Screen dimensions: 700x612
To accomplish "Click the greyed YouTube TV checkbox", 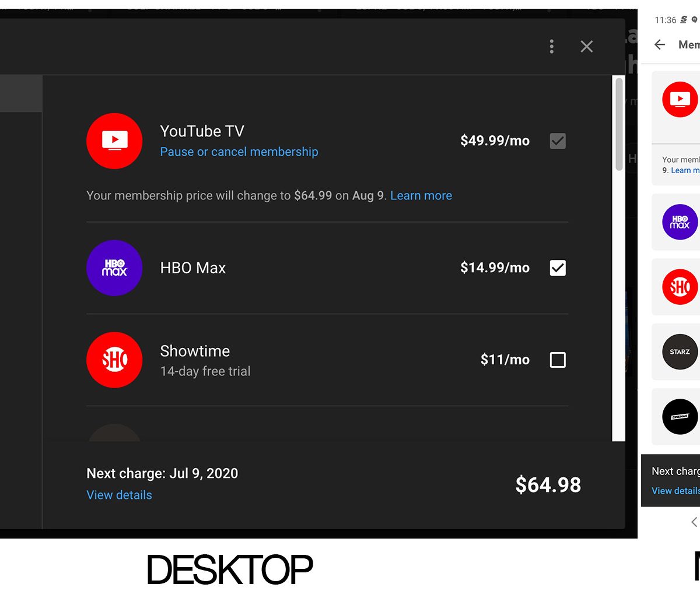I will point(558,140).
